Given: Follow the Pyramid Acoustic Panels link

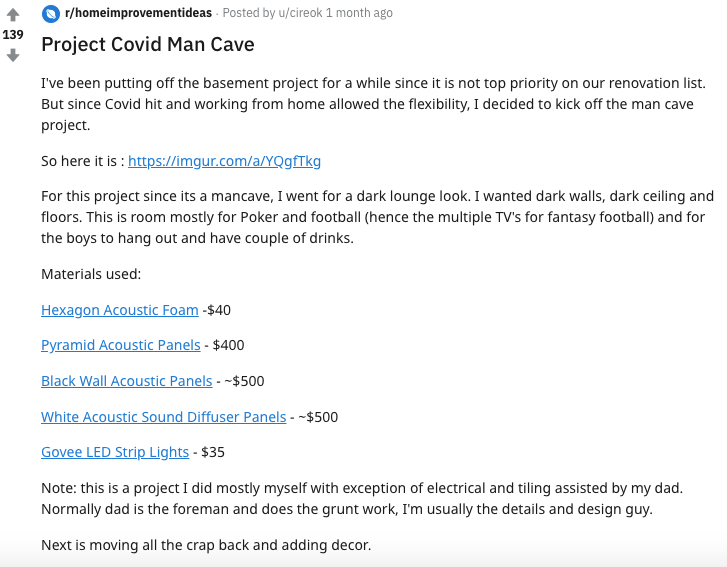Looking at the screenshot, I should tap(121, 345).
